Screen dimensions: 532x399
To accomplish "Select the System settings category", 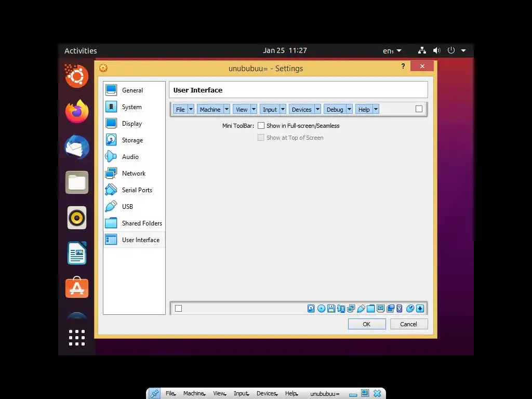I will tap(134, 107).
